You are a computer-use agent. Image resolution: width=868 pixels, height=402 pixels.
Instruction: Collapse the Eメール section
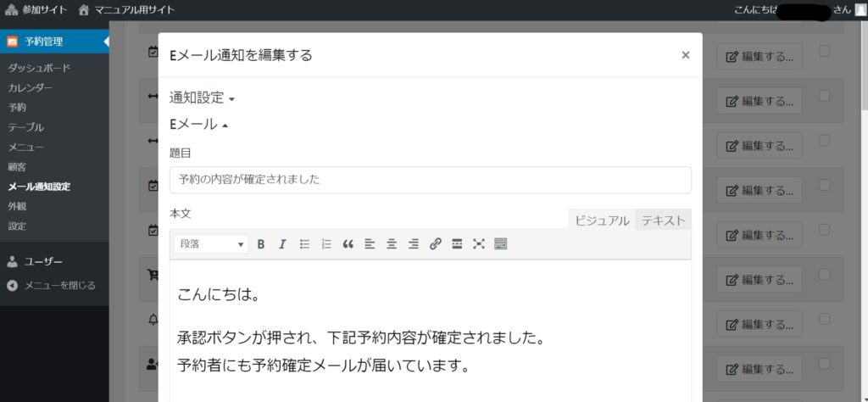click(x=199, y=124)
